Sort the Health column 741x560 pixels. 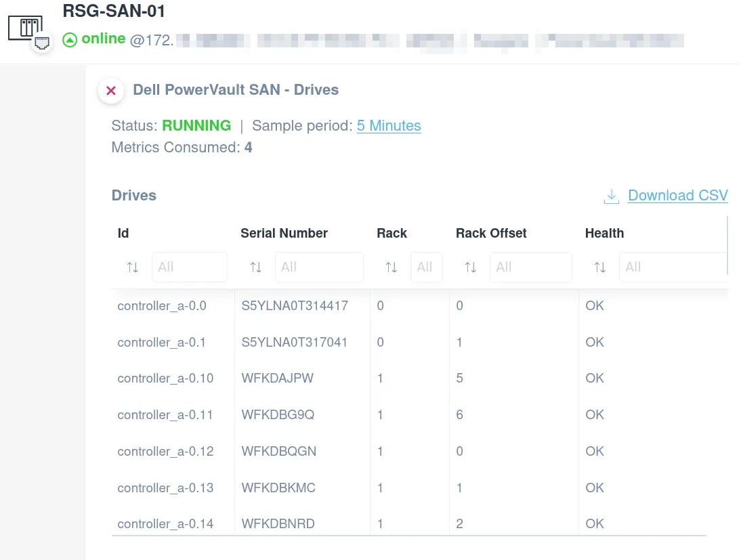coord(600,267)
